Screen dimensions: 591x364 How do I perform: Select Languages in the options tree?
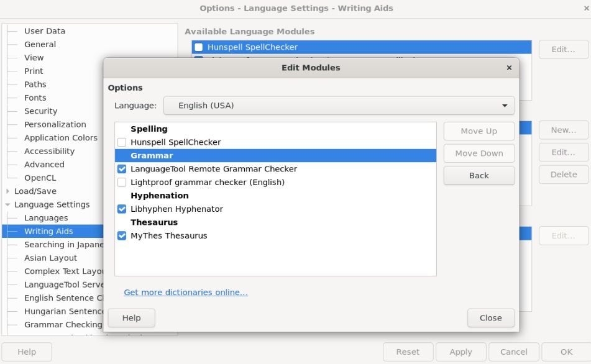pos(46,218)
